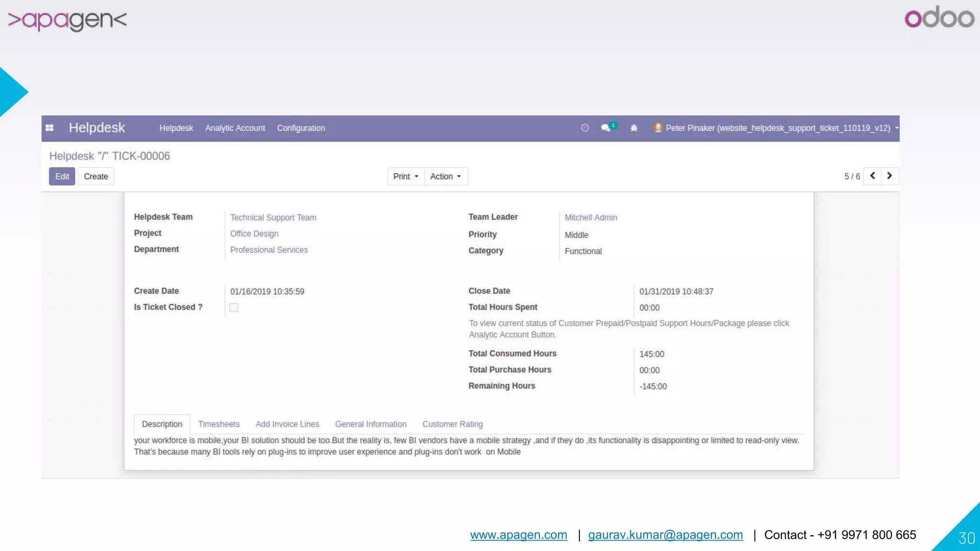Screen dimensions: 980x551
Task: Expand the Print dropdown
Action: tap(405, 176)
